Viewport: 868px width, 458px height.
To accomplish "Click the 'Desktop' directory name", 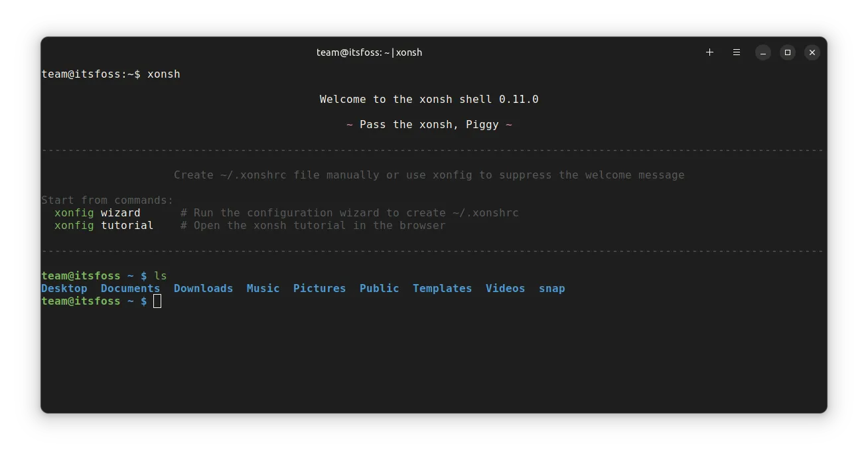I will coord(64,289).
